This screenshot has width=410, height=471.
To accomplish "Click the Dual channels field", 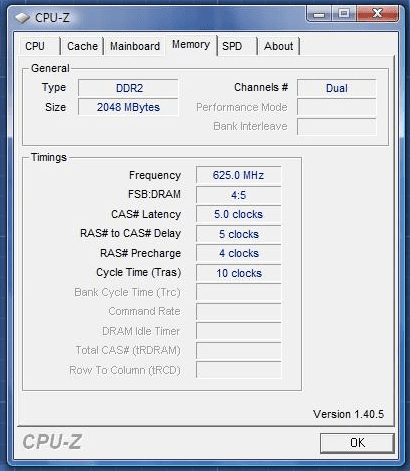I will pyautogui.click(x=337, y=88).
